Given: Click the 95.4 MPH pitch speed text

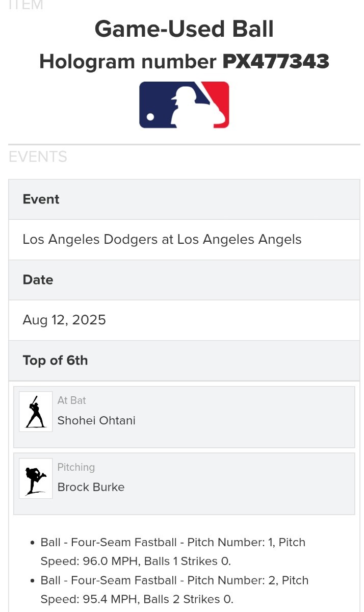Looking at the screenshot, I should click(x=110, y=599).
